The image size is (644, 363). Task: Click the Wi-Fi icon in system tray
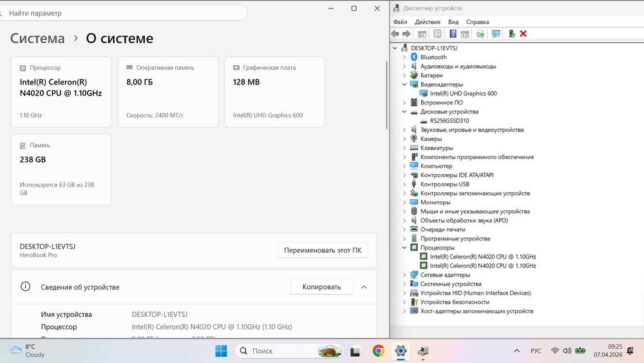[x=555, y=351]
